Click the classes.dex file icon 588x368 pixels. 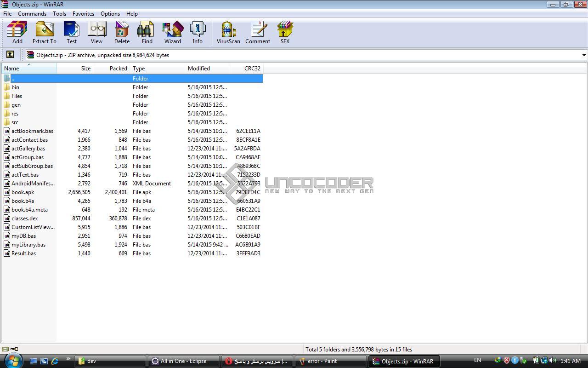click(7, 218)
